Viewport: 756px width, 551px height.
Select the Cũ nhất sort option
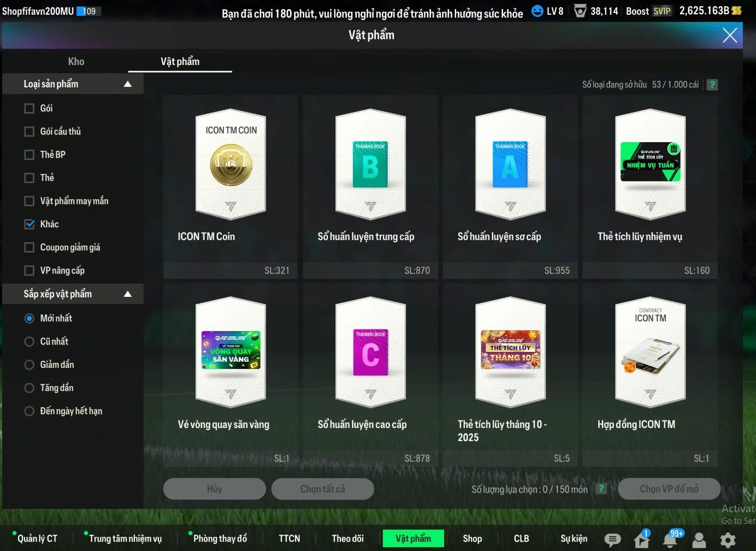pyautogui.click(x=29, y=342)
